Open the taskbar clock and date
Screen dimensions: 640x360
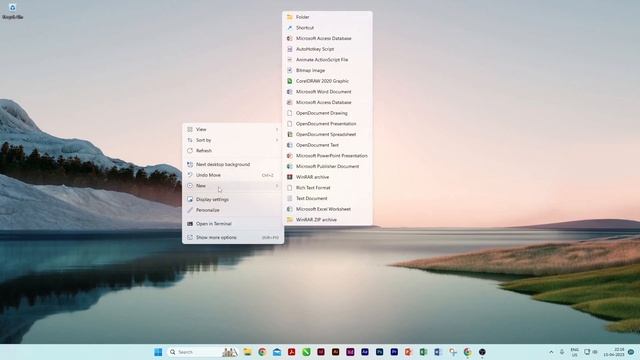[614, 352]
